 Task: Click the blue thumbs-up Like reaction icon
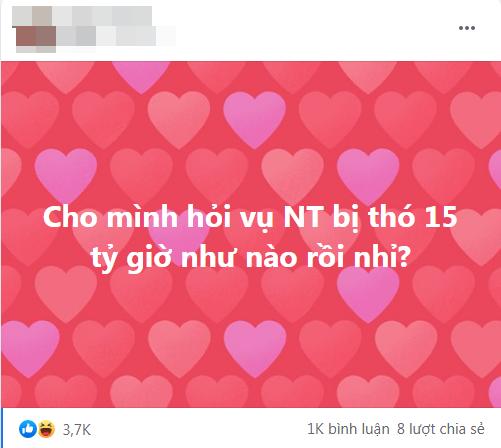(x=28, y=429)
